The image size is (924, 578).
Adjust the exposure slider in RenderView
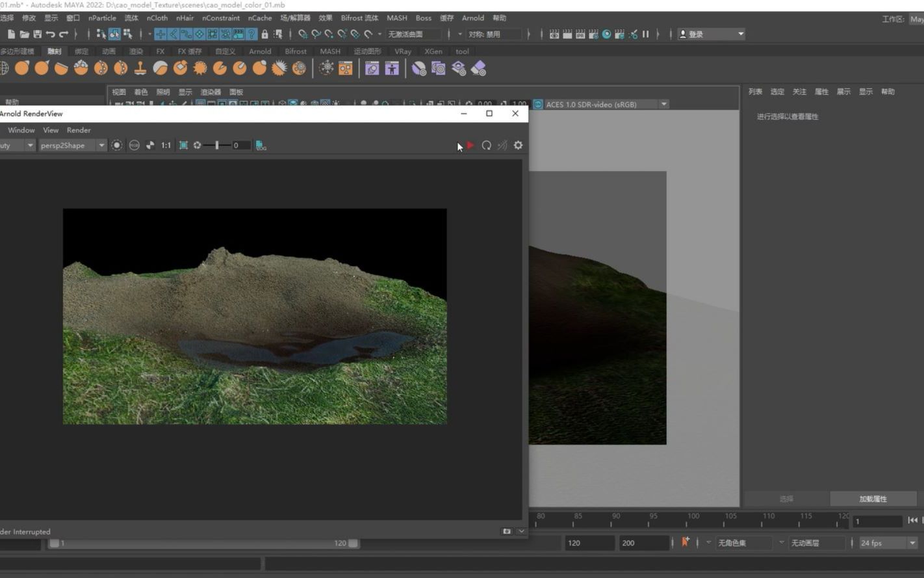pos(217,146)
